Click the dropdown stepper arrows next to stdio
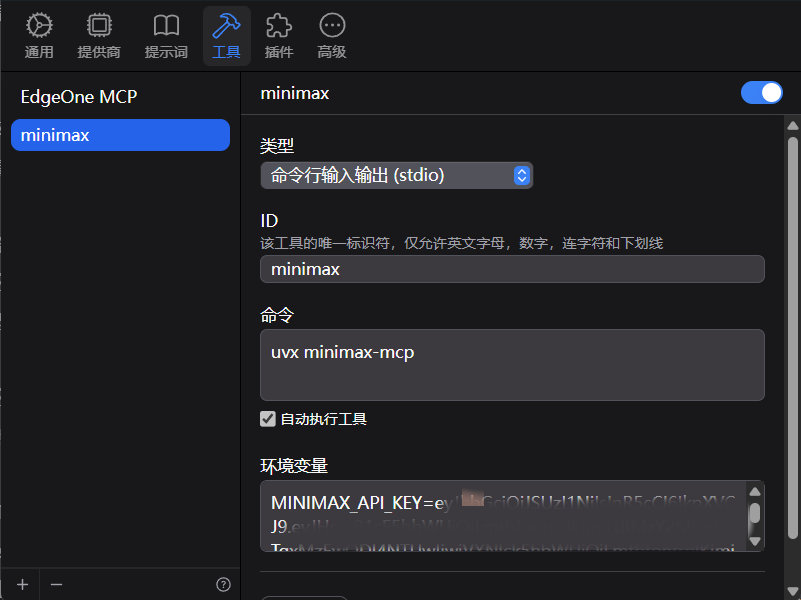The height and width of the screenshot is (600, 801). coord(521,175)
